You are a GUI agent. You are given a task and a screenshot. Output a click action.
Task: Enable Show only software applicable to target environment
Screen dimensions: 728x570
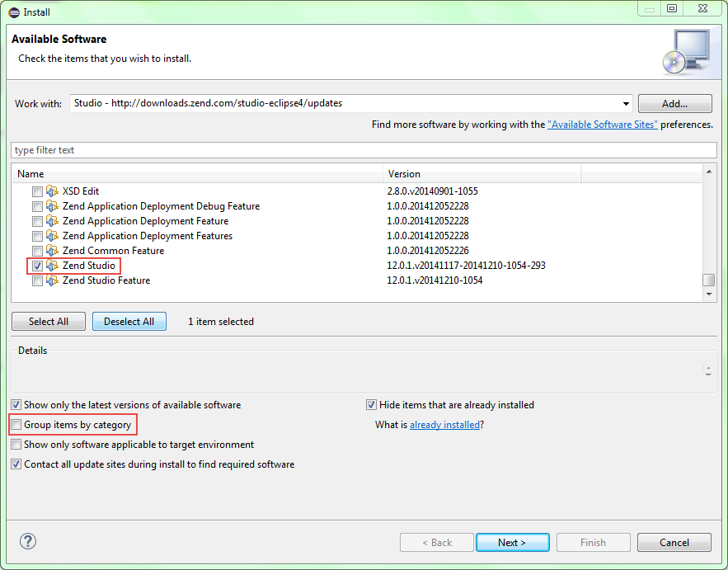(x=16, y=444)
